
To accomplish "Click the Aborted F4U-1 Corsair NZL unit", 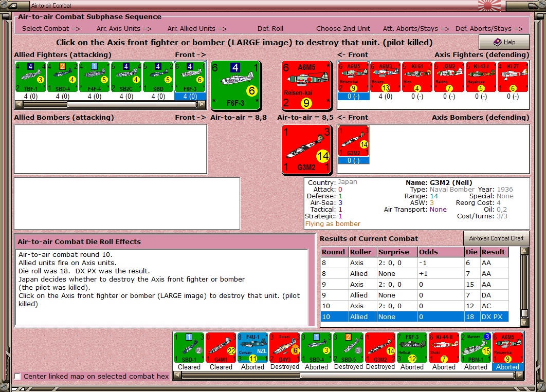I will tap(253, 348).
